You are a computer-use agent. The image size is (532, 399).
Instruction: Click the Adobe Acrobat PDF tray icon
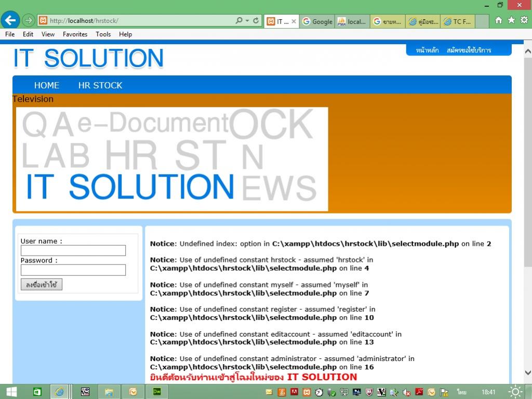tap(419, 392)
